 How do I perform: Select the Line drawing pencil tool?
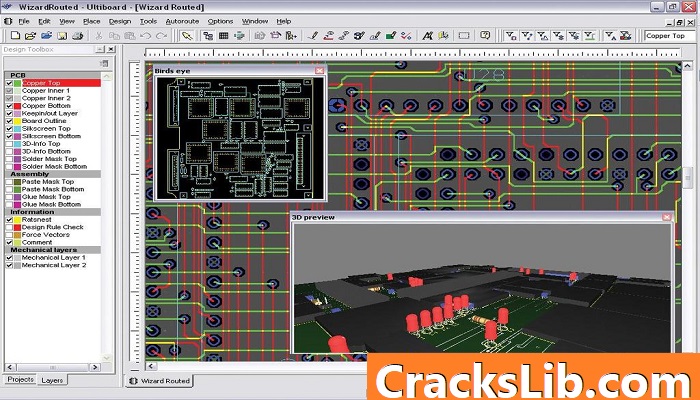[x=313, y=36]
